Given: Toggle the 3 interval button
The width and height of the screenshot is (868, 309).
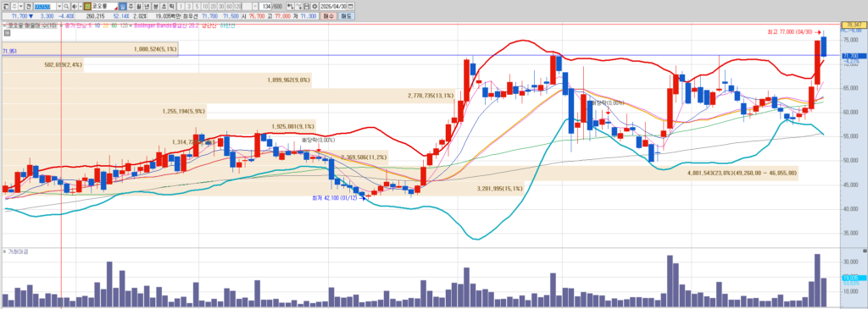Looking at the screenshot, I should (x=189, y=6).
